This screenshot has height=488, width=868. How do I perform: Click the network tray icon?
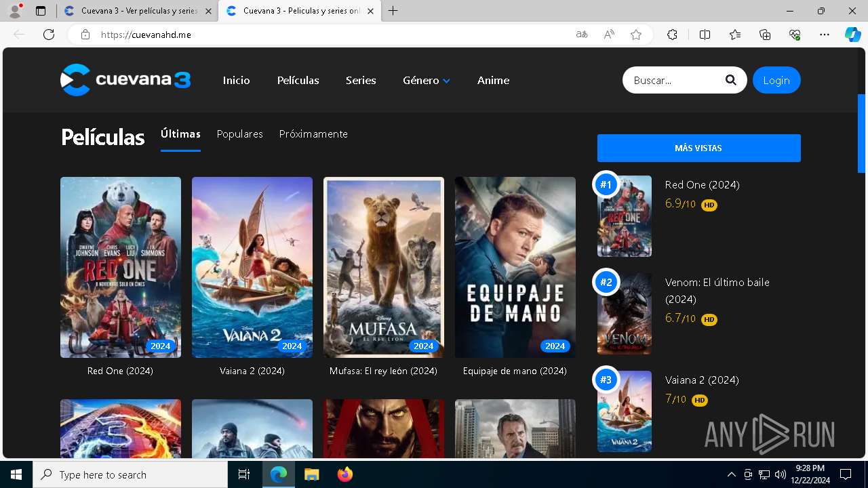point(764,474)
